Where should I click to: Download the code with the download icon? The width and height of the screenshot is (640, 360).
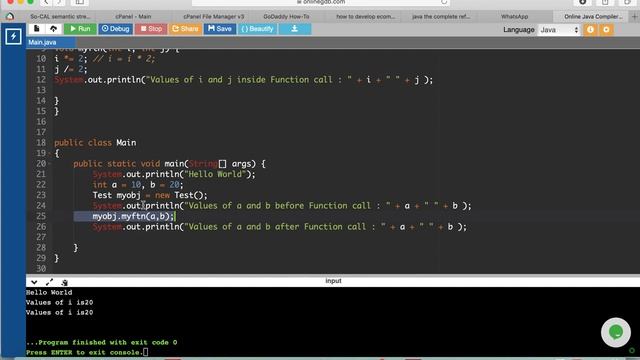pos(295,29)
